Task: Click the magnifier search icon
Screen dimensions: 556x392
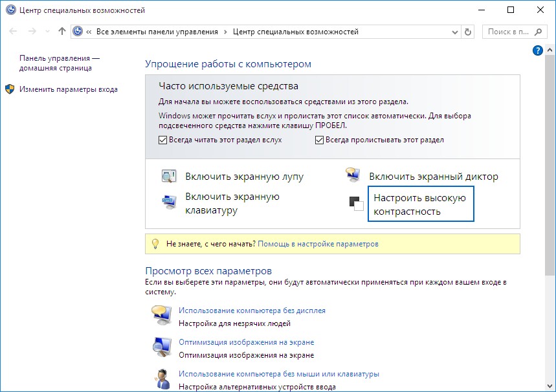Action: (538, 32)
